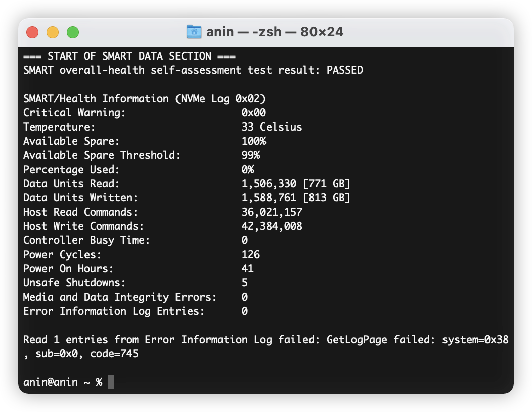Screen dimensions: 532x412
Task: Click Data Units Read value 1,506,330 [771 GB]
Action: point(296,184)
